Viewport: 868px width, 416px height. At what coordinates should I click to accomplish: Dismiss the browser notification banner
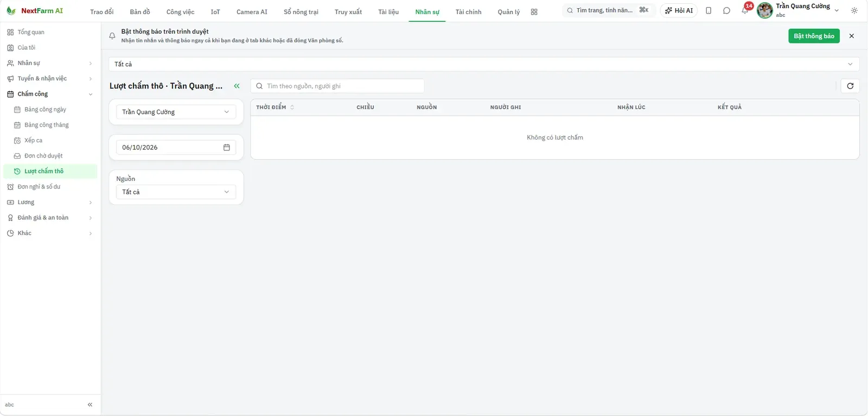pos(852,36)
